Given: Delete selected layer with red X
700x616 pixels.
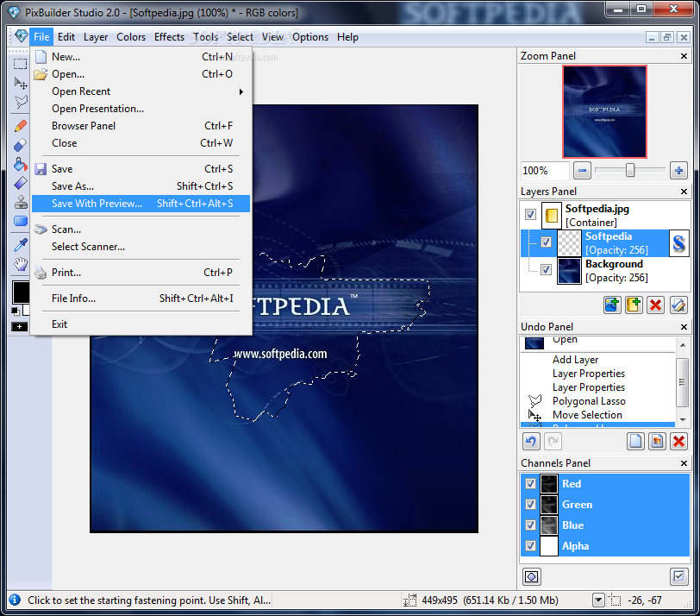Looking at the screenshot, I should pyautogui.click(x=655, y=305).
